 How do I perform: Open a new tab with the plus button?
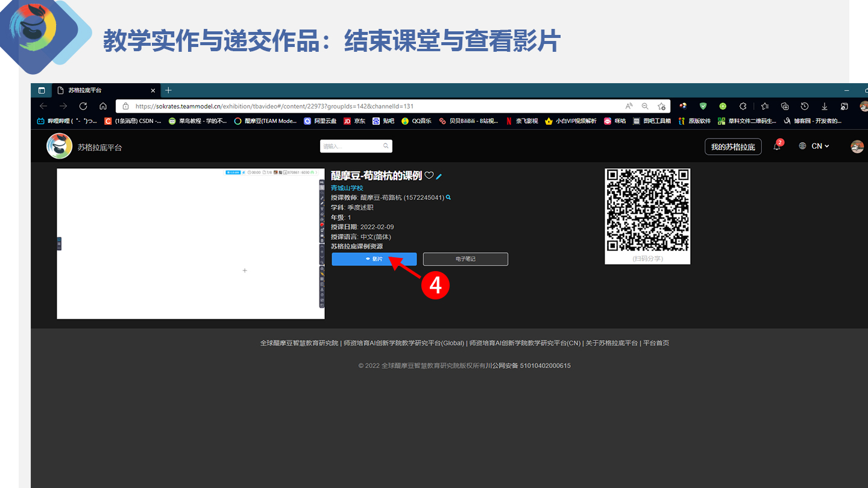pyautogui.click(x=168, y=90)
